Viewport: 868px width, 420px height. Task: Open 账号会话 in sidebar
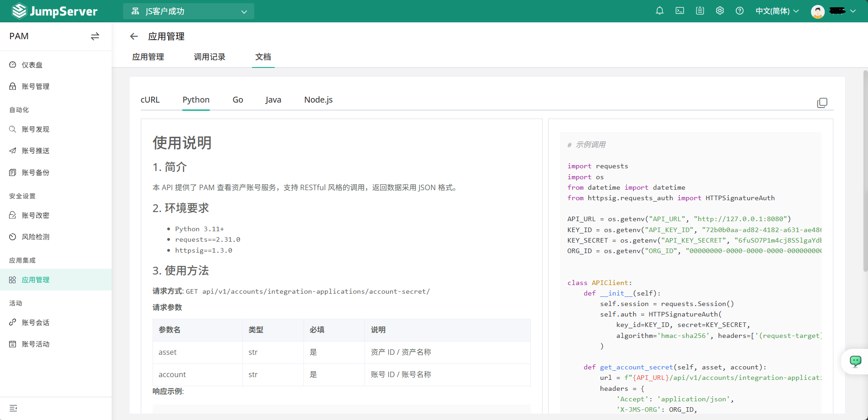pyautogui.click(x=56, y=322)
